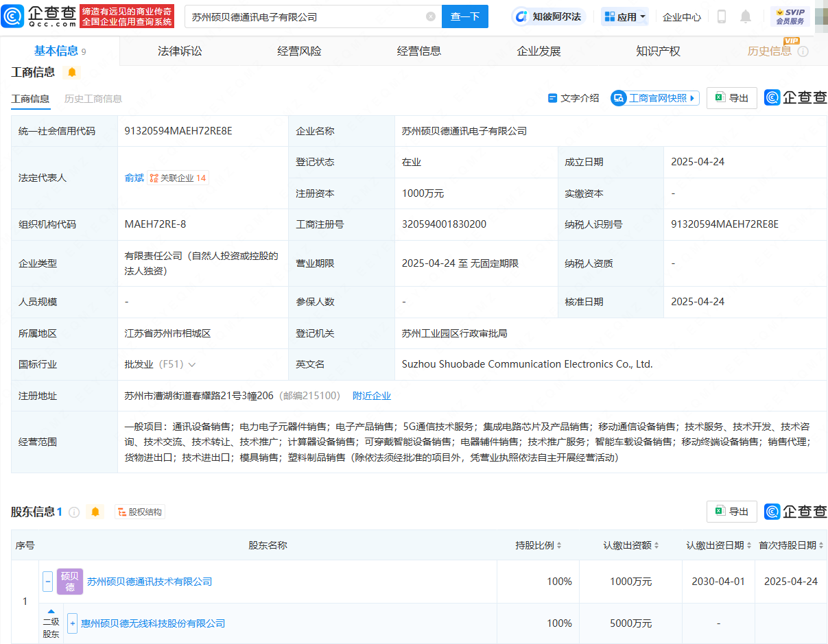This screenshot has width=828, height=644.
Task: Open 苏州硕贝德通讯技术有限公司 shareholder link
Action: click(x=150, y=582)
